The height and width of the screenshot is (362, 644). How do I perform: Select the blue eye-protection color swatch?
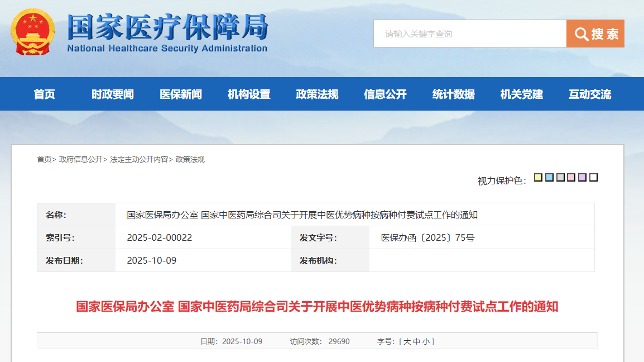(x=549, y=178)
